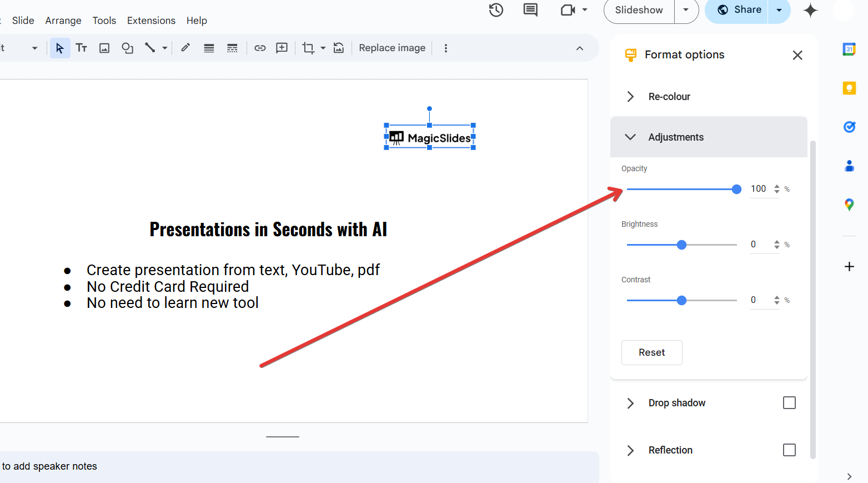This screenshot has height=483, width=868.
Task: Click the Reset button
Action: [x=651, y=353]
